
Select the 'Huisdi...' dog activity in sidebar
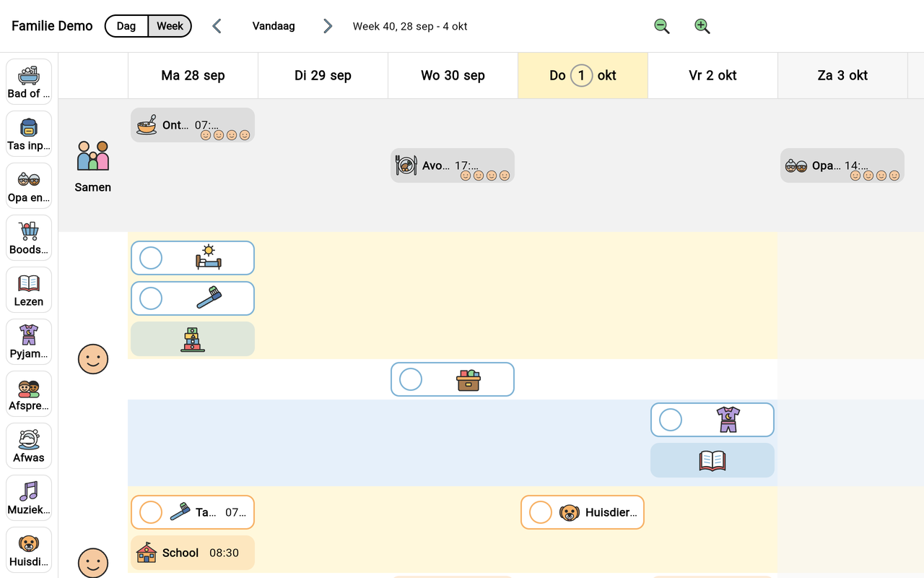[x=29, y=550]
